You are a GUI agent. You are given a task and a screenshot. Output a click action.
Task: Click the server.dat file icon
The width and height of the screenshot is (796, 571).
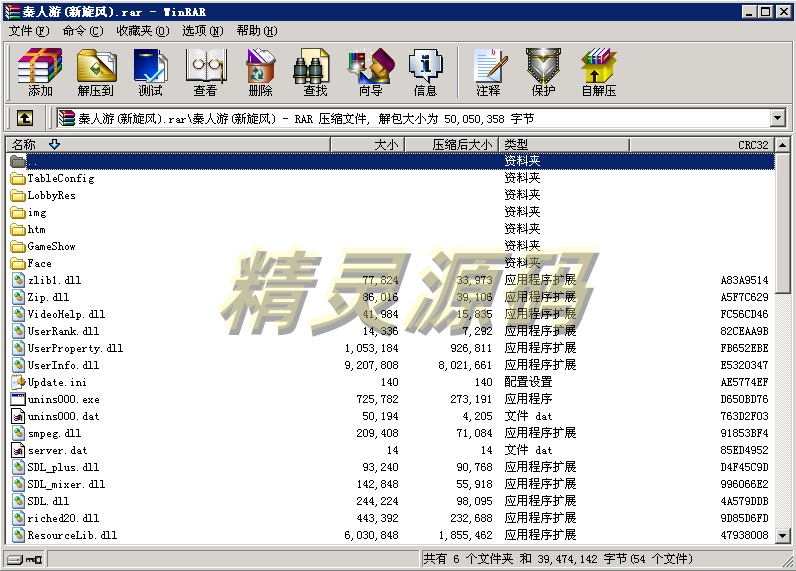18,450
